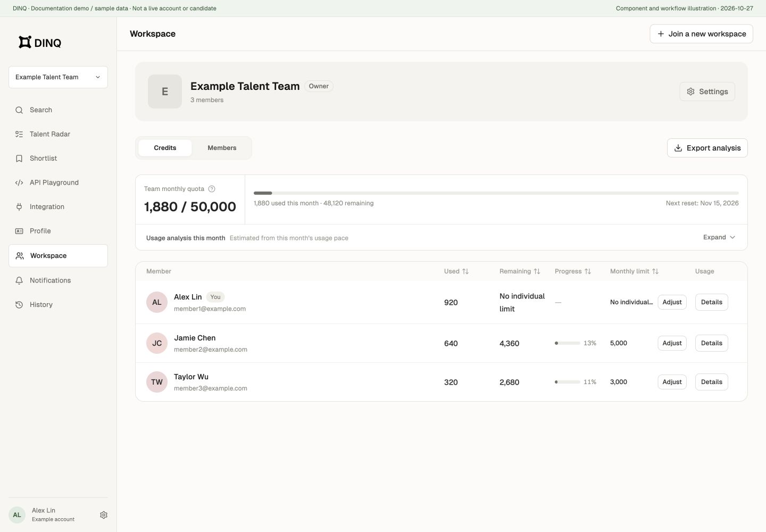
Task: Click the member1@example.com email text
Action: coord(210,309)
